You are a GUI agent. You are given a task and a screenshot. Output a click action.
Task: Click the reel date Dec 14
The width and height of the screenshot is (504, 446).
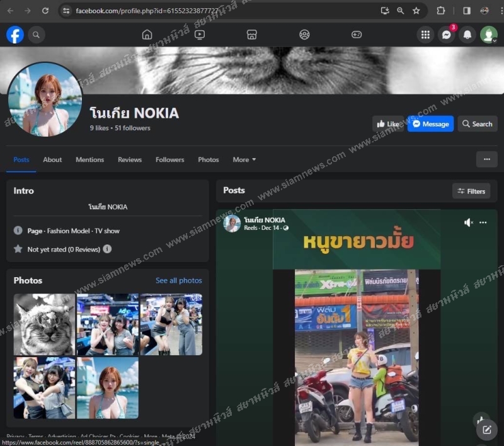[270, 228]
